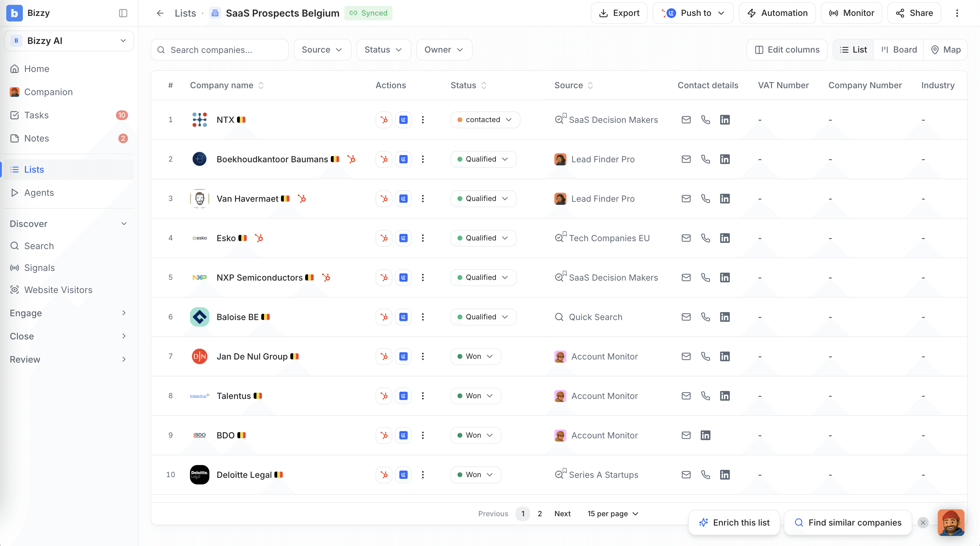This screenshot has width=980, height=546.
Task: Expand the Close section
Action: 69,336
